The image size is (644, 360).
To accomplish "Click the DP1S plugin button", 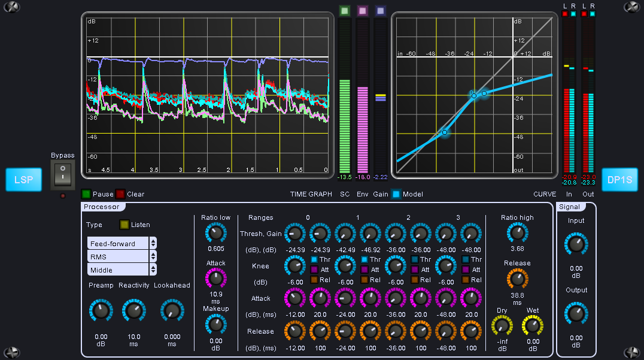I will click(x=619, y=180).
